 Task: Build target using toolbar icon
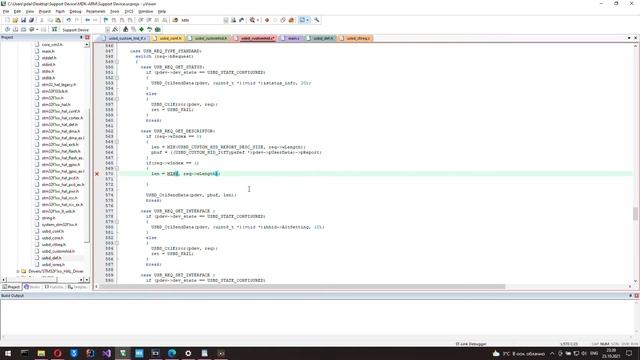click(16, 29)
